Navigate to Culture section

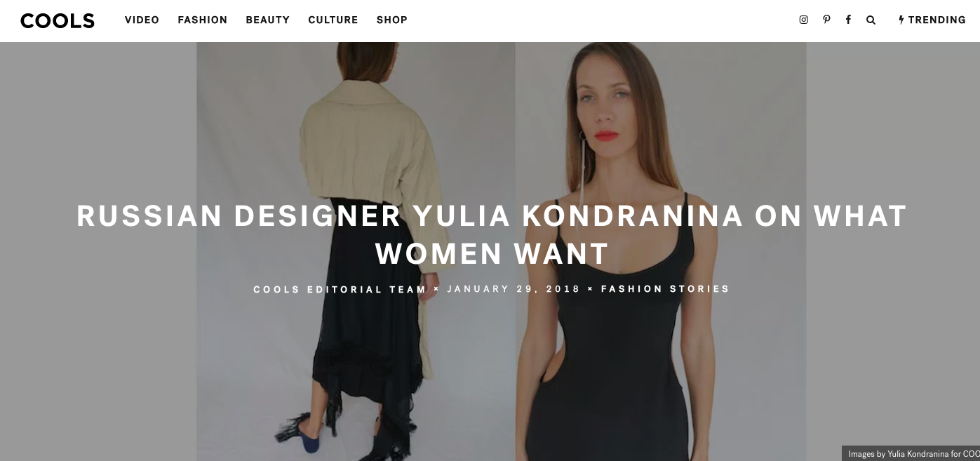pos(333,20)
